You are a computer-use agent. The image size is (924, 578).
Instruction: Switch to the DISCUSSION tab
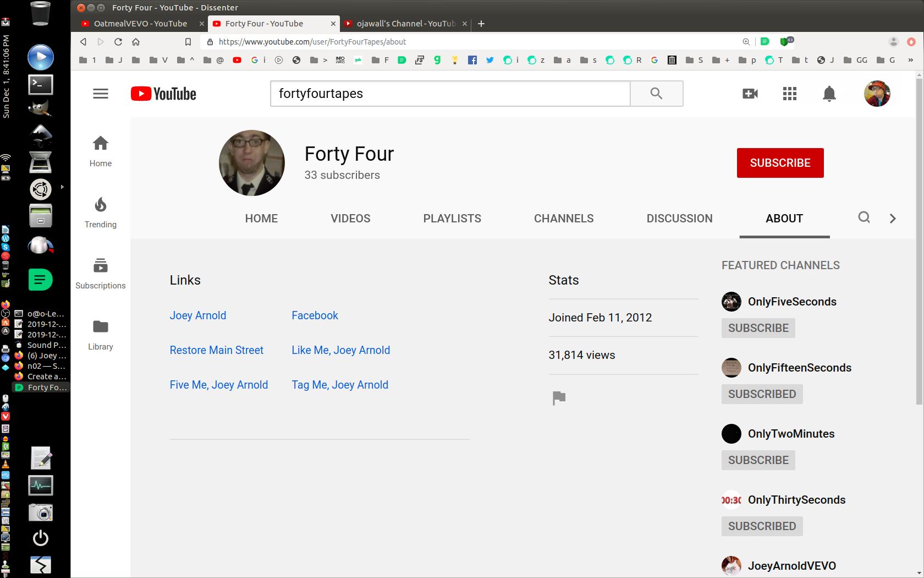(x=679, y=219)
